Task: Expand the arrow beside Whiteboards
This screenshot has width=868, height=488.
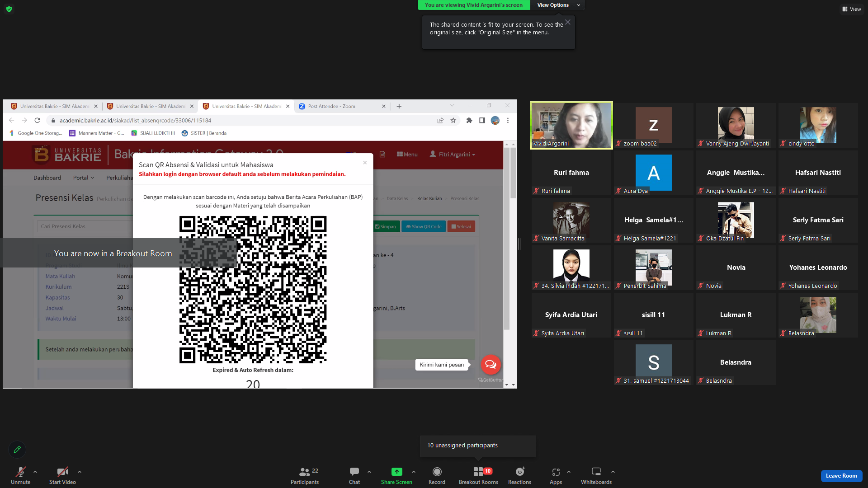Action: pyautogui.click(x=613, y=472)
